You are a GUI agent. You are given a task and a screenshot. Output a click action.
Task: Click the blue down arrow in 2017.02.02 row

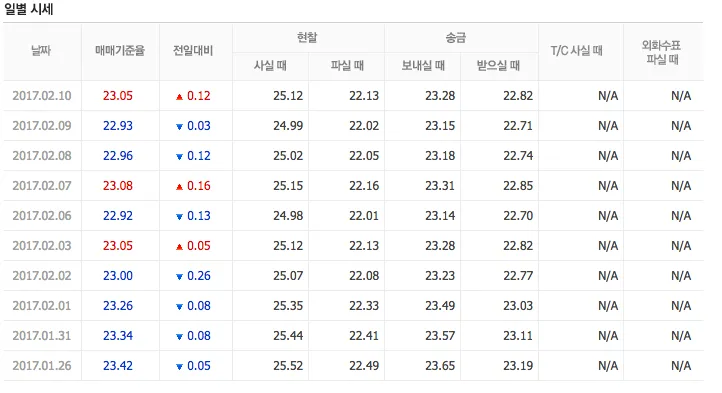tap(180, 276)
